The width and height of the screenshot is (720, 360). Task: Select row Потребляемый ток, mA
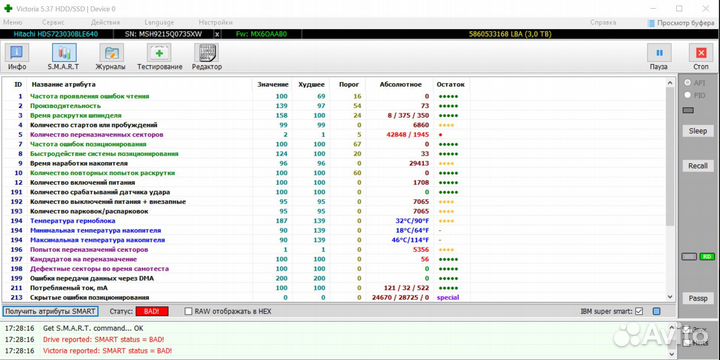pos(236,288)
